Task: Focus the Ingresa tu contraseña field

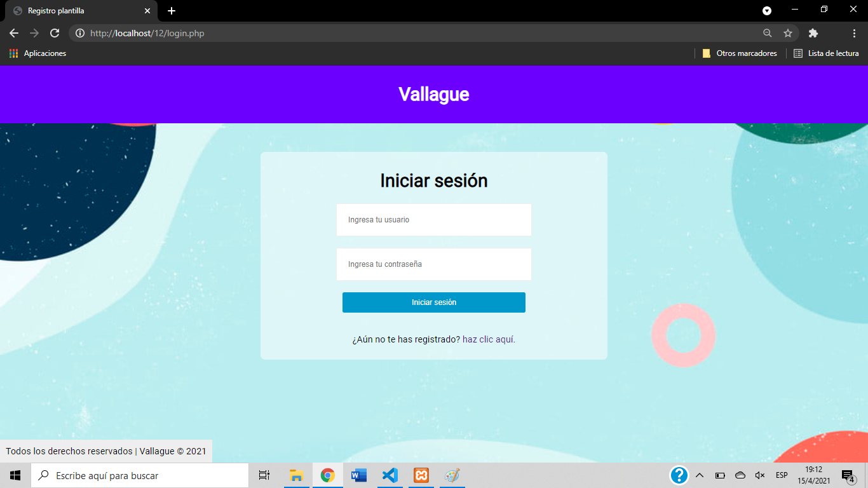Action: tap(434, 264)
